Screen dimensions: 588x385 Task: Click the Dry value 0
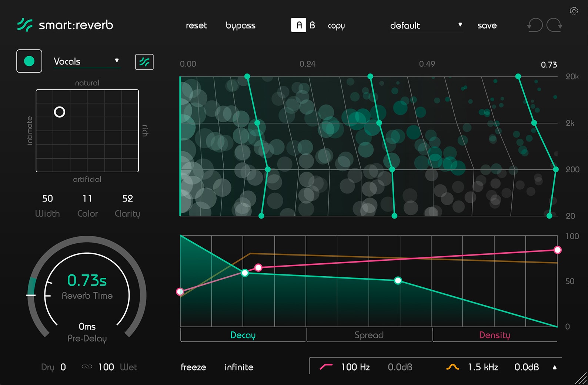coord(63,367)
